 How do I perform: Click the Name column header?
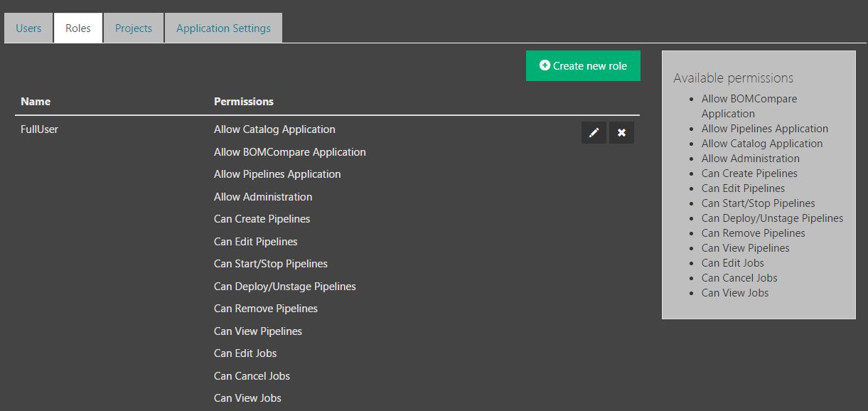click(x=36, y=102)
